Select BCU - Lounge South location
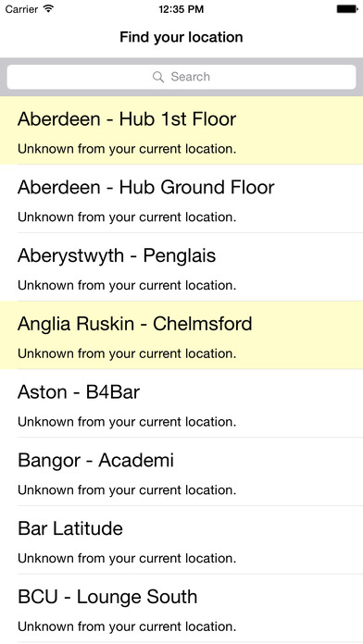This screenshot has height=644, width=363. (x=181, y=608)
